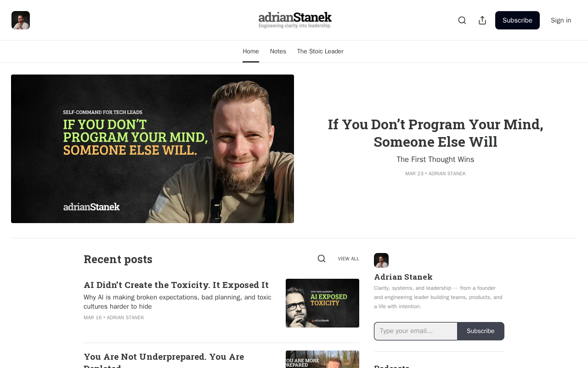Click the Subscribe button beside email field

pyautogui.click(x=481, y=331)
